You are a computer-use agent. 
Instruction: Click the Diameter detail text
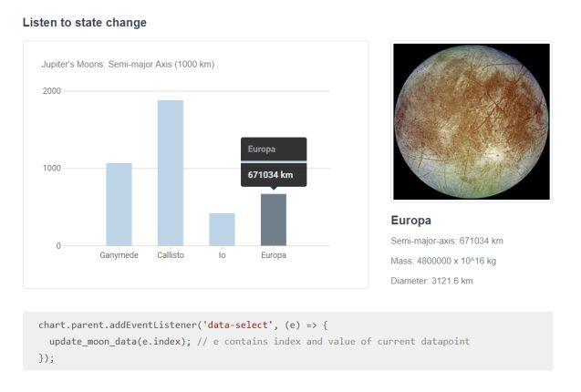(431, 281)
